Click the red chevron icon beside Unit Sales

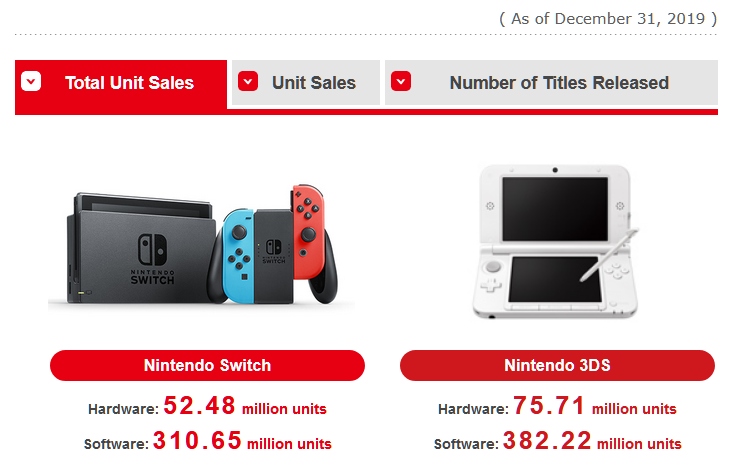248,81
